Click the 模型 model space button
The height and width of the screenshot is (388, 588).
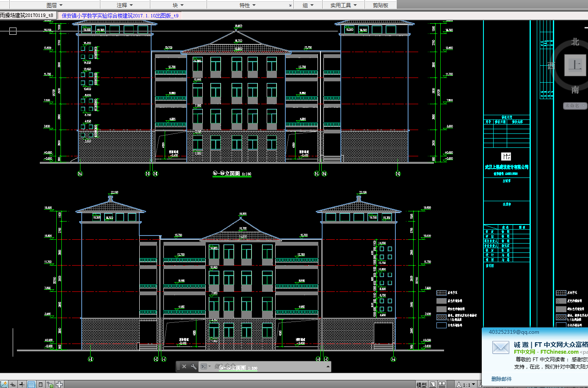tap(421, 385)
